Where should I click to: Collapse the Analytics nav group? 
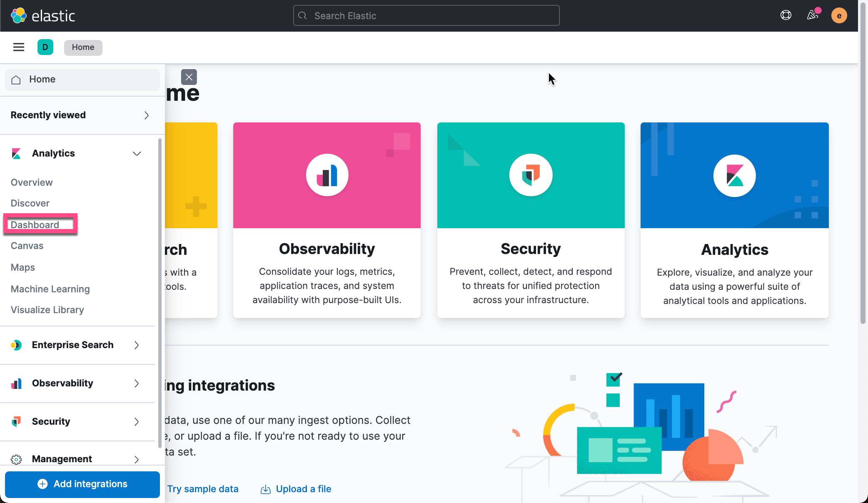(137, 154)
